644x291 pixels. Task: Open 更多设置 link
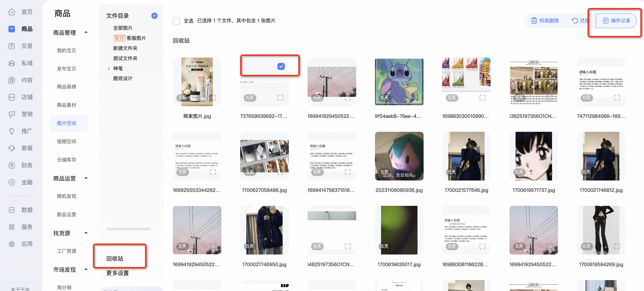pos(118,273)
